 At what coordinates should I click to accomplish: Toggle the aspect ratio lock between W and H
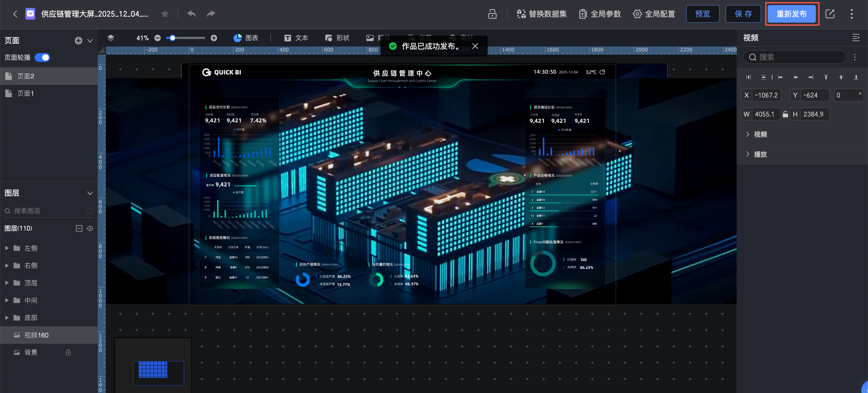[x=785, y=114]
